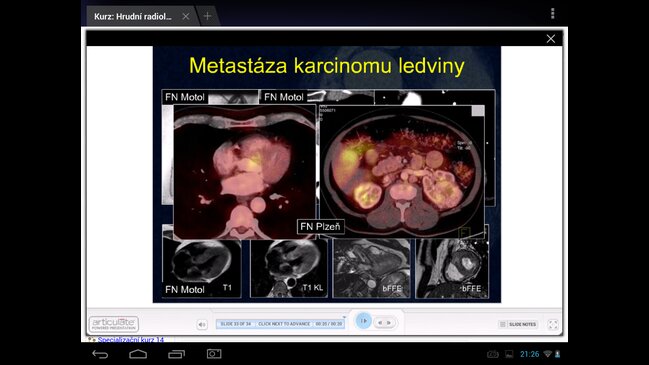Advance to the next slide arrow
The image size is (649, 365).
[x=389, y=323]
